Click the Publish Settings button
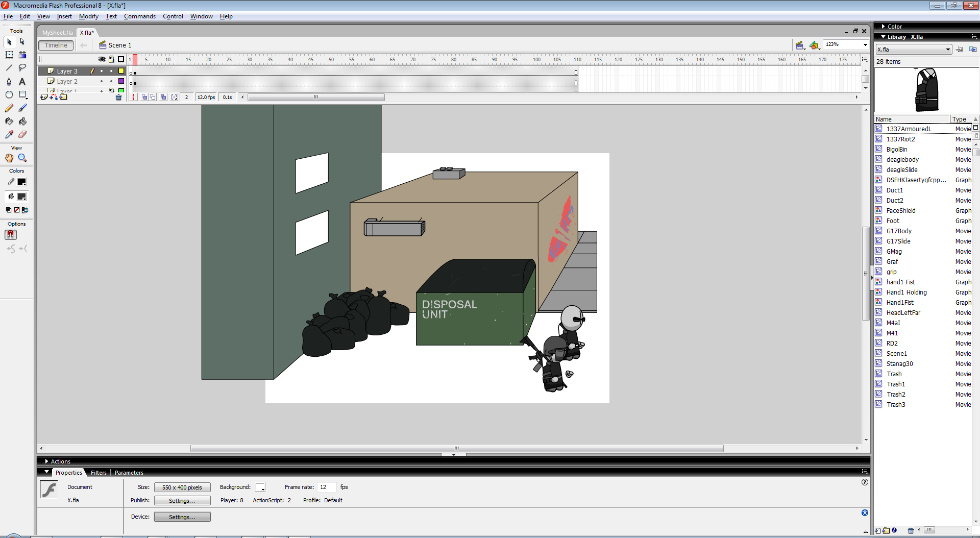This screenshot has height=538, width=980. (182, 501)
